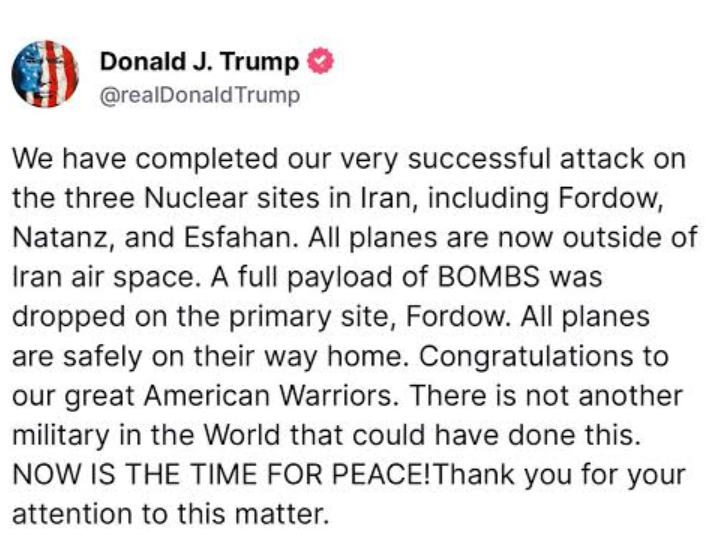Click the phrase 'attention to this matter'
The width and height of the screenshot is (711, 548).
click(x=170, y=514)
